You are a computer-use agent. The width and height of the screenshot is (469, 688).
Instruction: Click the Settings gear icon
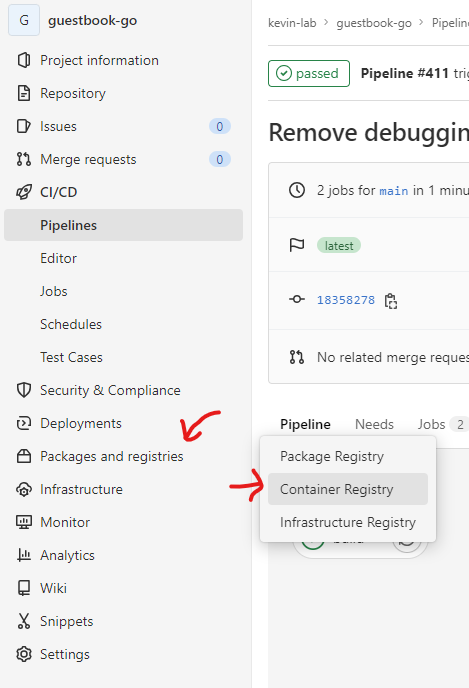click(x=24, y=654)
